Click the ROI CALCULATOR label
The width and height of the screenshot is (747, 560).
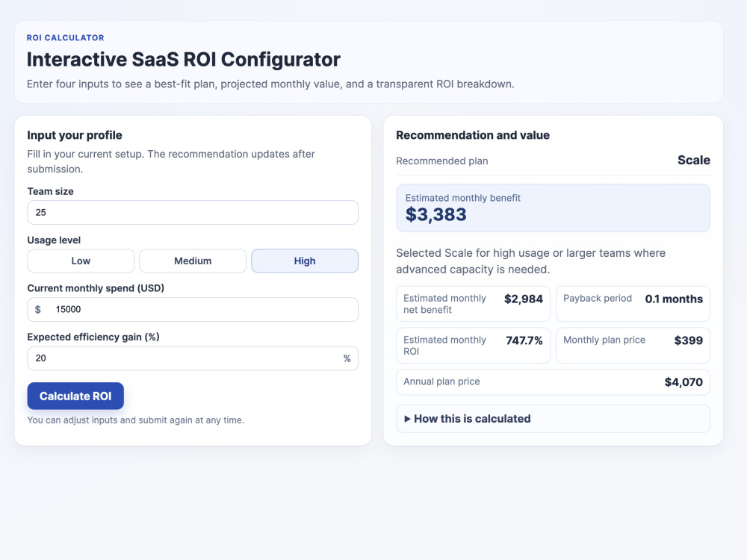[x=65, y=37]
